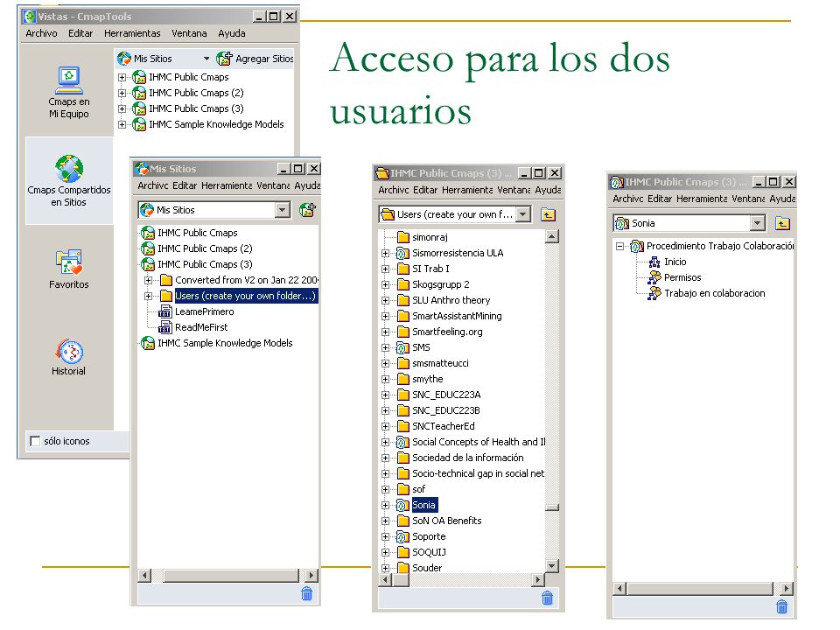Select simonraj folder in Users list

[430, 237]
